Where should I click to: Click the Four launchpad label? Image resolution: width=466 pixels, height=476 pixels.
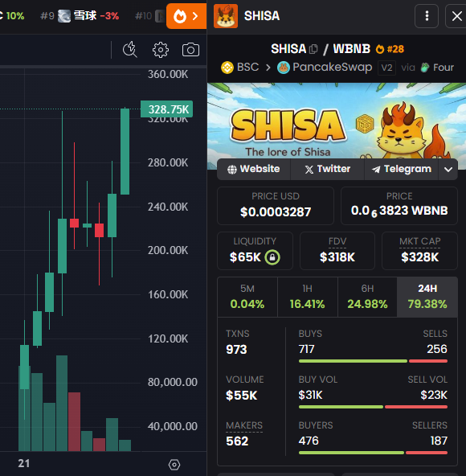click(x=444, y=68)
